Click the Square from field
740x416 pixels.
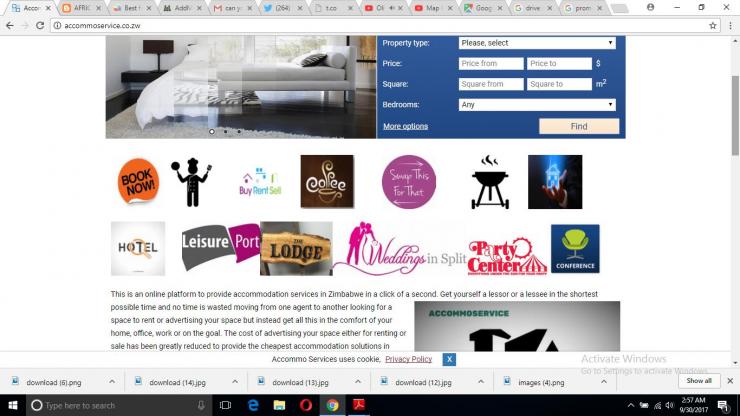[x=491, y=84]
